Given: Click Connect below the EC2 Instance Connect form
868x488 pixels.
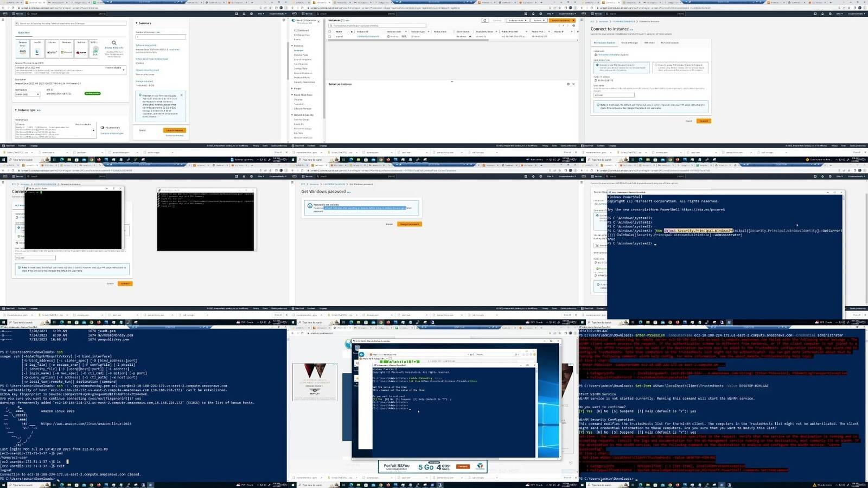Looking at the screenshot, I should (x=704, y=121).
